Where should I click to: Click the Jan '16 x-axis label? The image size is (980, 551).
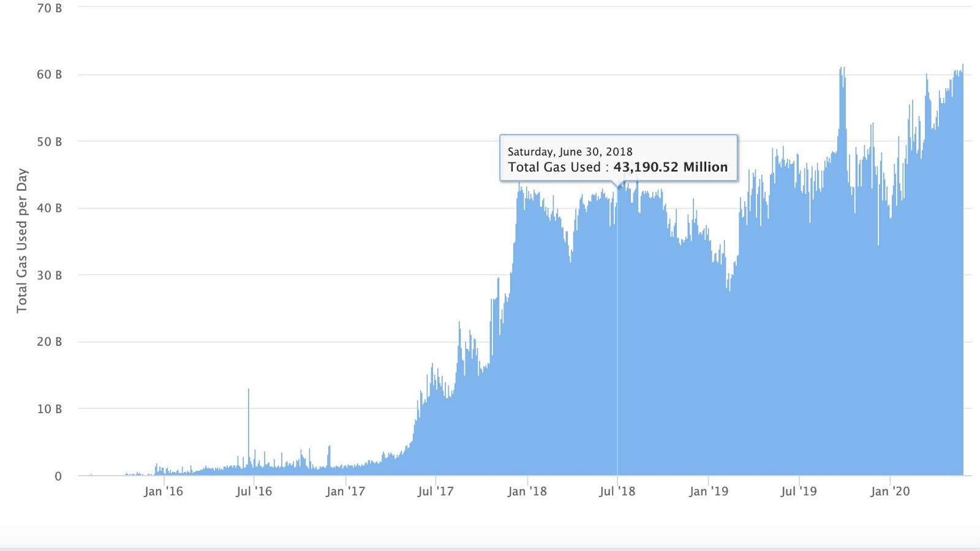pos(164,491)
